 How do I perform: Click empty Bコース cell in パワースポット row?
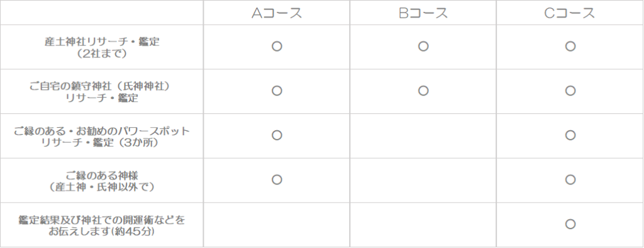coord(423,136)
